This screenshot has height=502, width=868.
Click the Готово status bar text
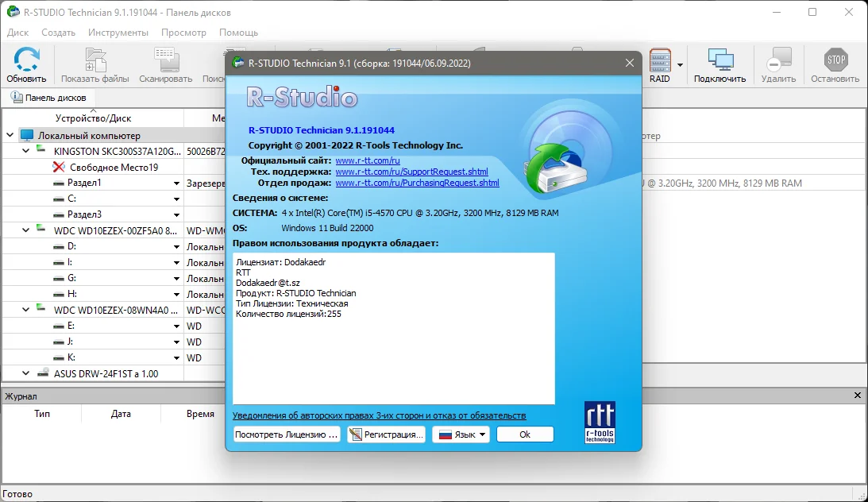coord(17,494)
